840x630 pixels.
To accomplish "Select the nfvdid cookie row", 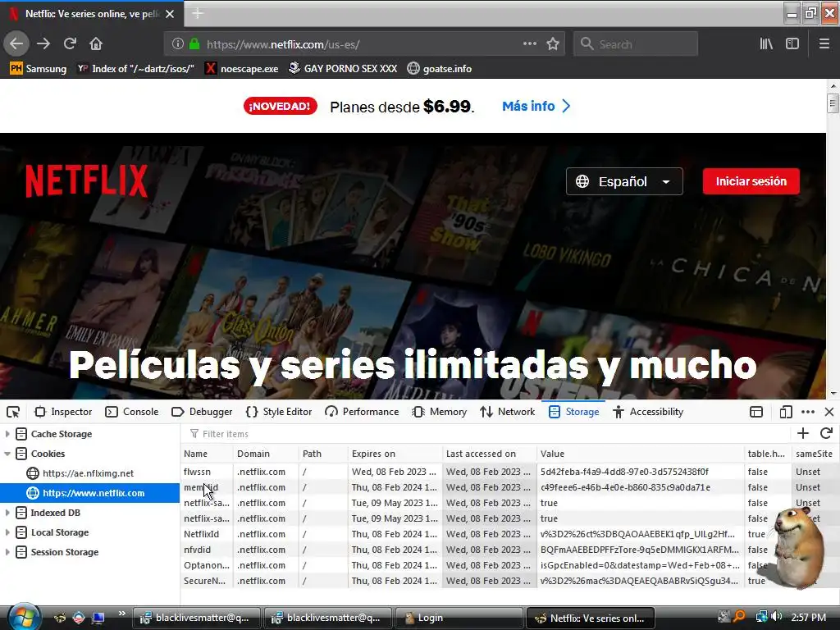I will click(x=510, y=550).
